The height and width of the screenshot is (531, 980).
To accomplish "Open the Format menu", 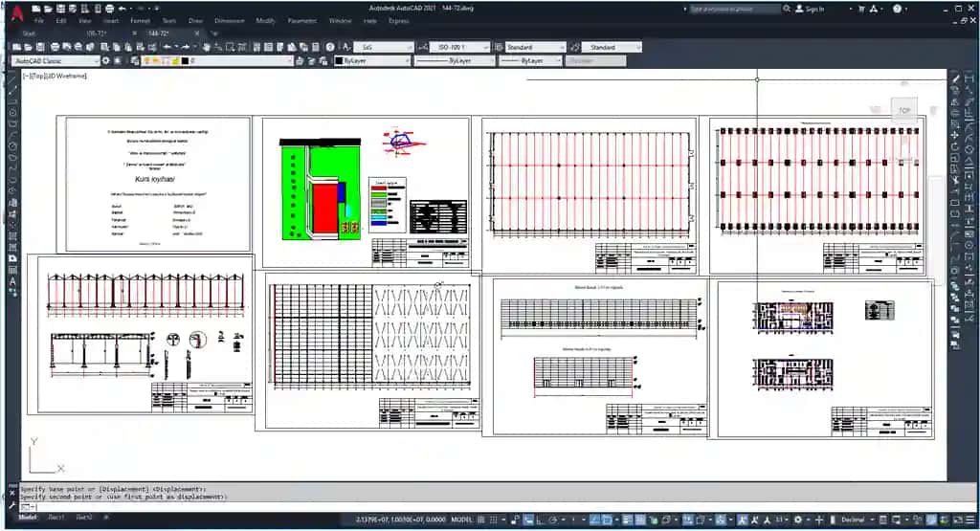I will [140, 21].
